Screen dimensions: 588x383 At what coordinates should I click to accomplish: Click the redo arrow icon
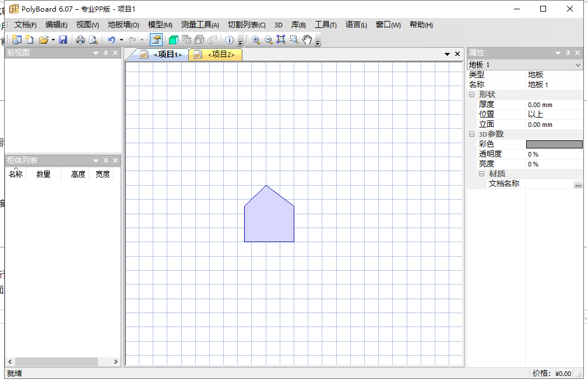132,40
